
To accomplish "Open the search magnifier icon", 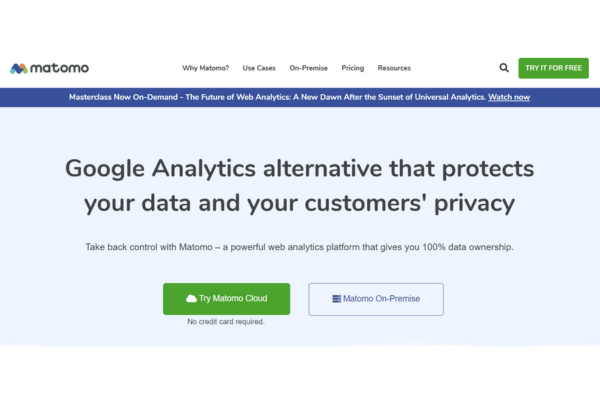I will coord(504,68).
